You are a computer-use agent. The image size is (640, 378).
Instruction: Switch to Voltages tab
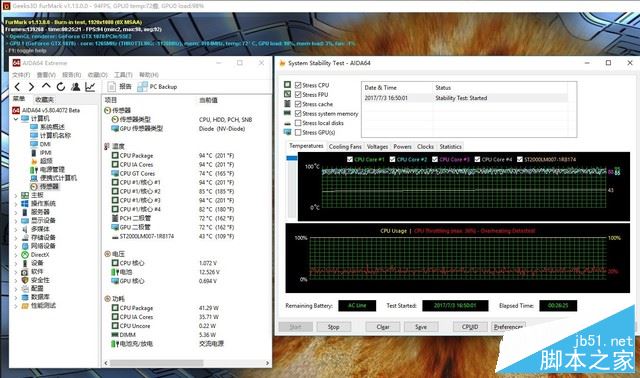377,147
